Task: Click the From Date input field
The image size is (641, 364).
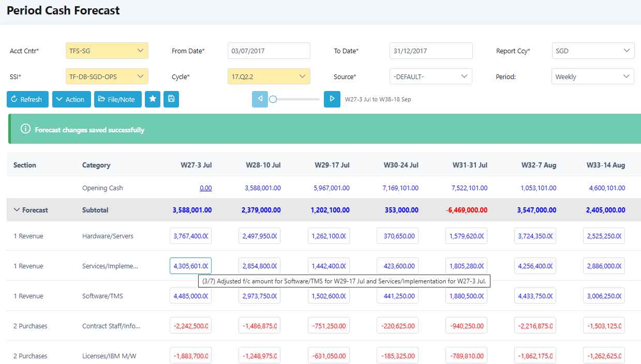Action: point(269,51)
